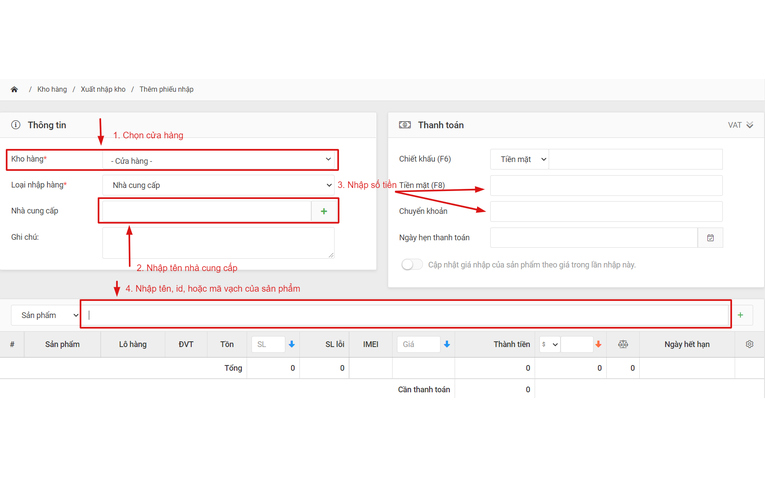Click the scale icon column header
Viewport: 765px width, 478px height.
click(x=623, y=344)
